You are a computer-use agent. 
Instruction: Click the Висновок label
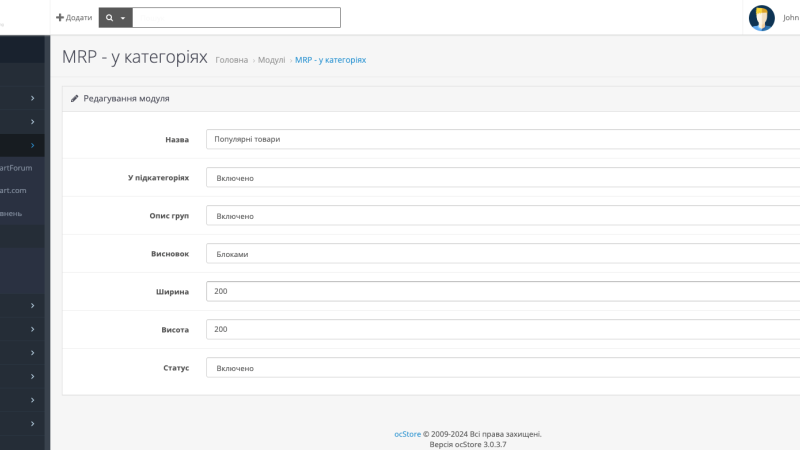pyautogui.click(x=170, y=254)
